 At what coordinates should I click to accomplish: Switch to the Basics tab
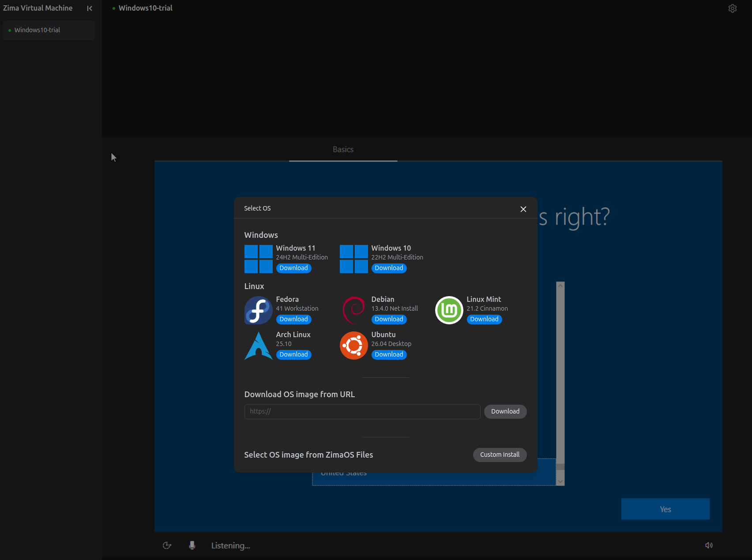point(343,150)
